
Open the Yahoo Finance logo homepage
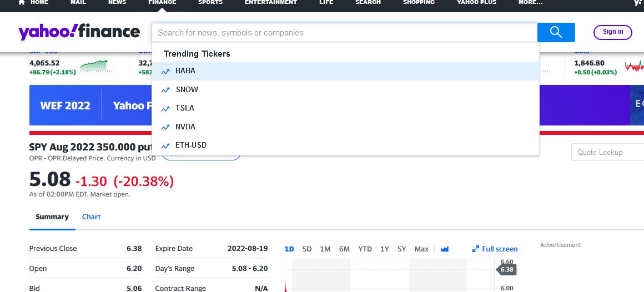point(79,32)
